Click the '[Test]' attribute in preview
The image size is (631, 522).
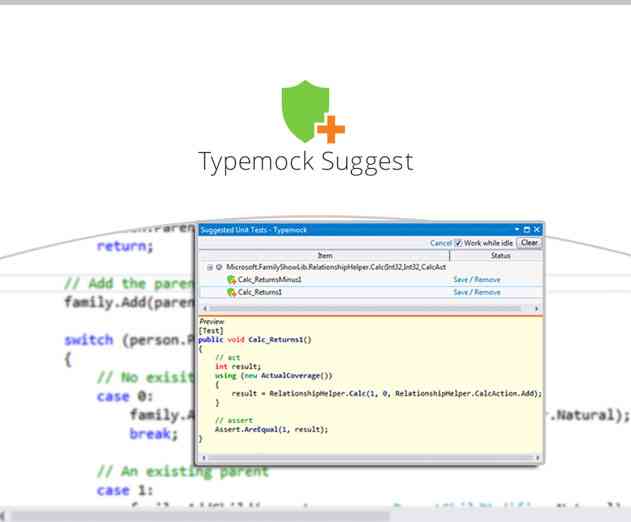(211, 331)
